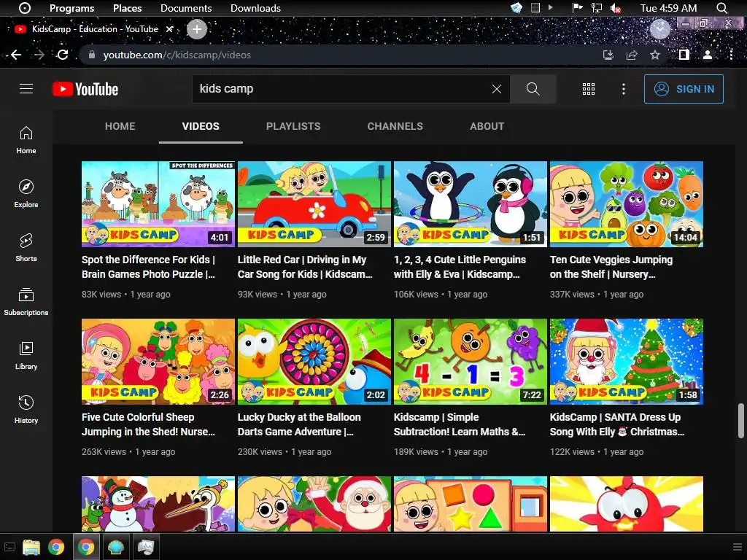Open shapes puzzle video thumbnail
Image resolution: width=747 pixels, height=560 pixels.
tap(471, 504)
